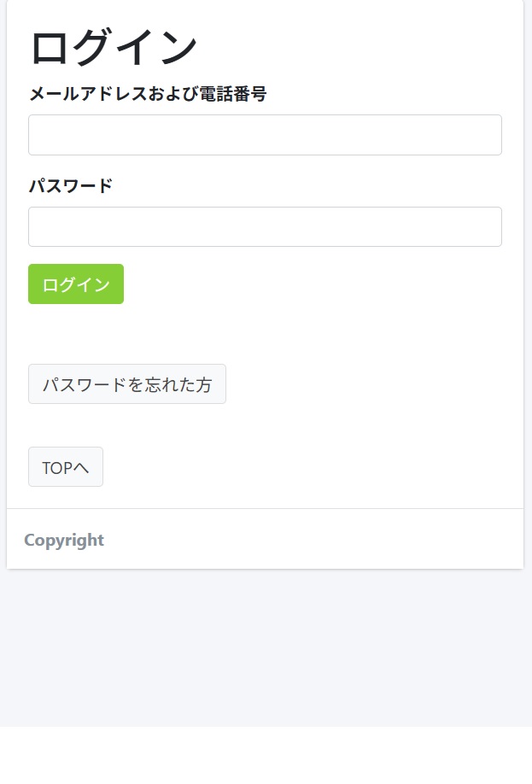Click the gray background below the login card
The image size is (532, 784).
(266, 648)
